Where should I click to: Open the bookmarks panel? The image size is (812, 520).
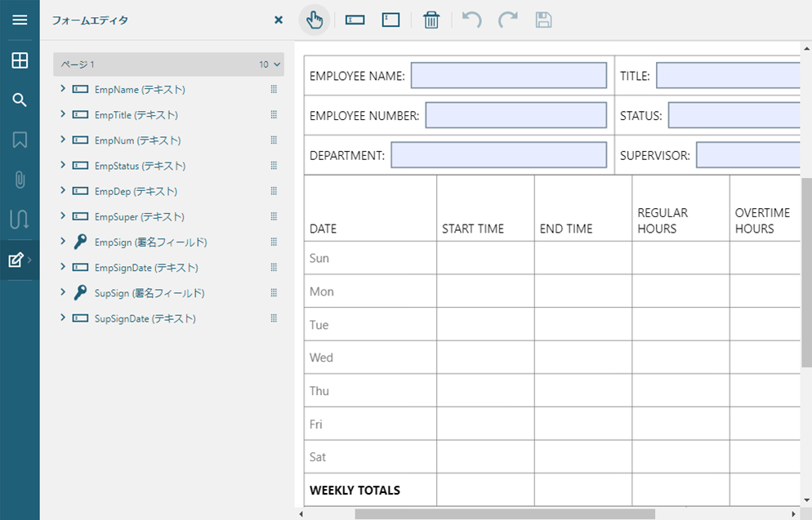point(20,140)
